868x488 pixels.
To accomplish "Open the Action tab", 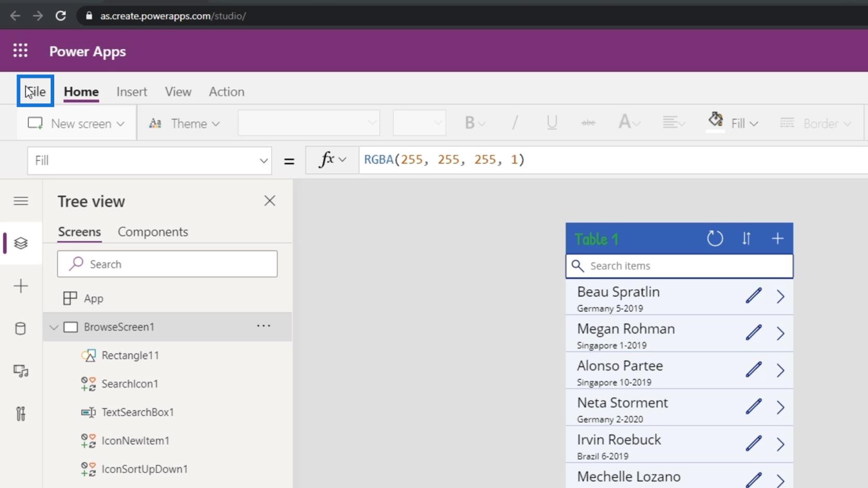I will pyautogui.click(x=226, y=91).
